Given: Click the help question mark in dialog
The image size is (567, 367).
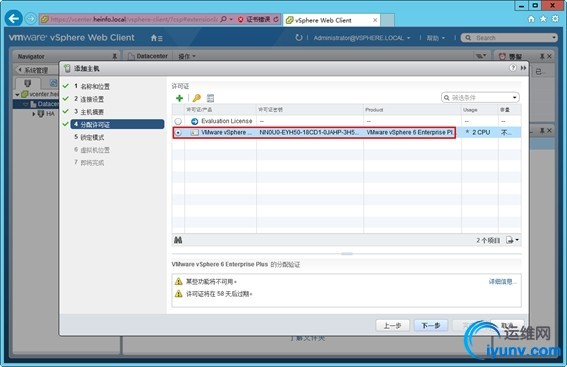Looking at the screenshot, I should tap(513, 68).
